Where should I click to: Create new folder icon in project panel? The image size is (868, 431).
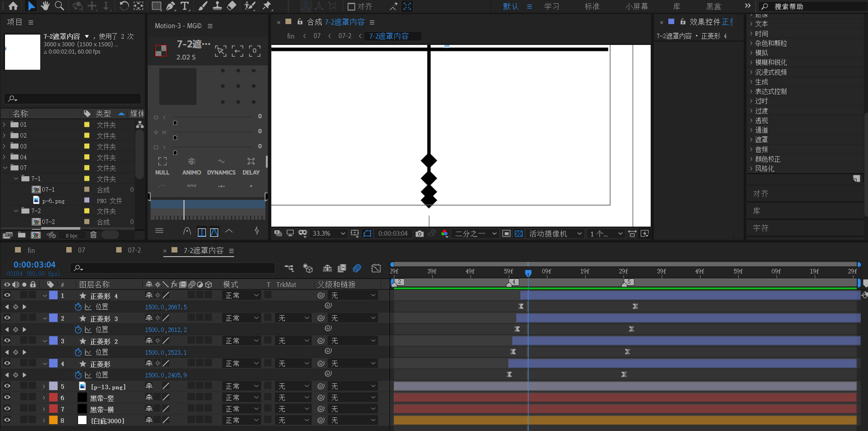[x=22, y=235]
